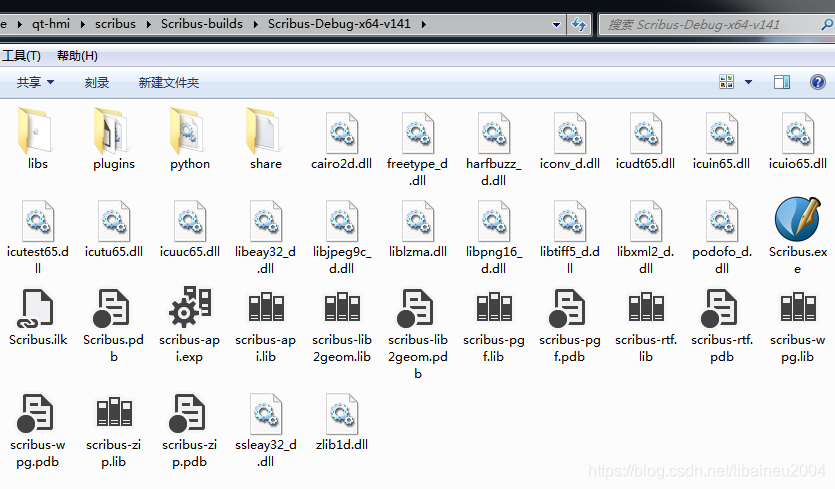Select libjpeg9c_d.dll file icon
The width and height of the screenshot is (835, 489).
click(x=341, y=221)
